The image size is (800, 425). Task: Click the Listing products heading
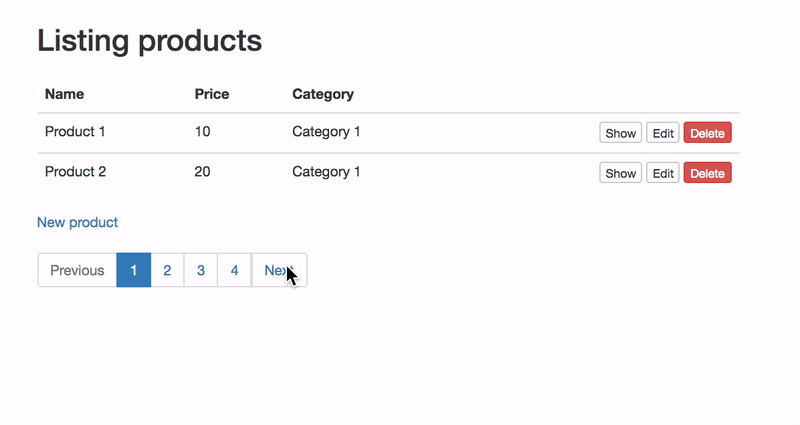coord(149,40)
